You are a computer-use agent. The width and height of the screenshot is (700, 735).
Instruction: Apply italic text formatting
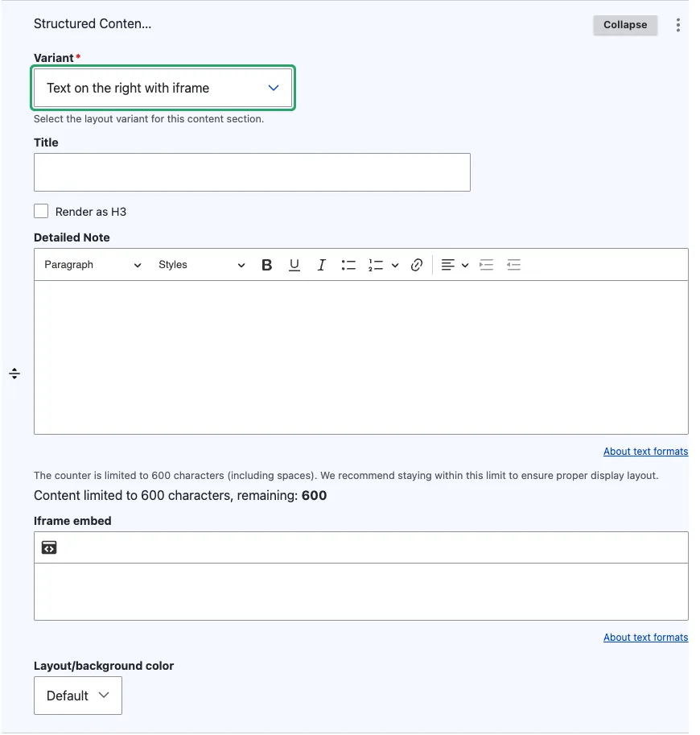321,265
